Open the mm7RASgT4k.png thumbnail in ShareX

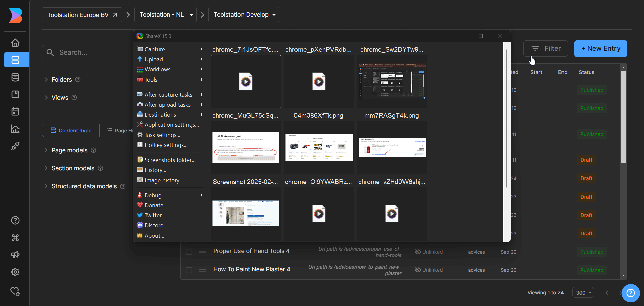pos(392,148)
